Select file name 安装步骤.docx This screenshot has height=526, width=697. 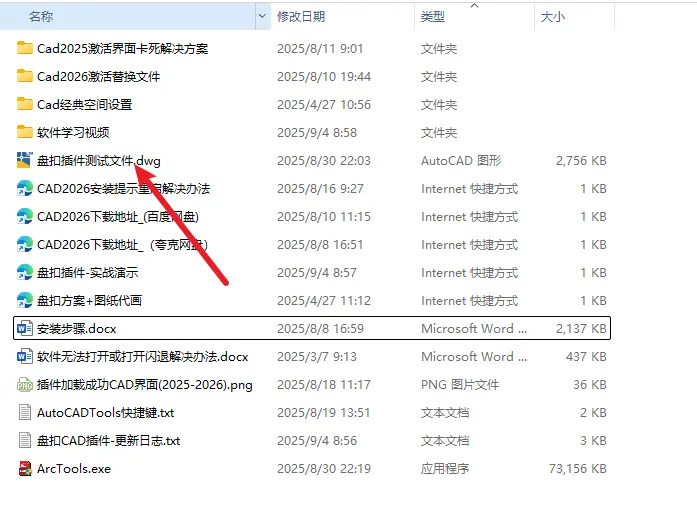coord(76,329)
